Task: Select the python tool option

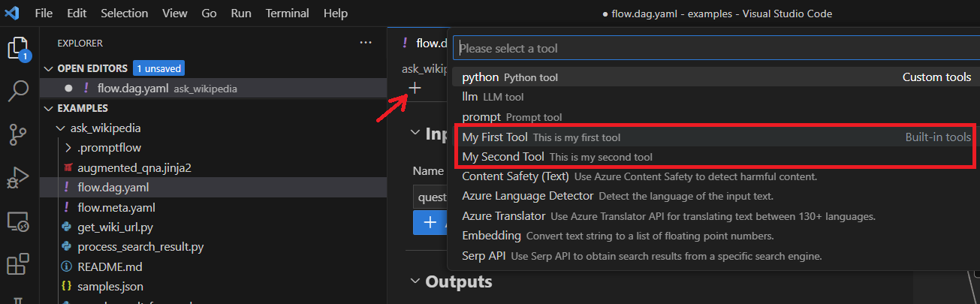Action: (x=481, y=77)
